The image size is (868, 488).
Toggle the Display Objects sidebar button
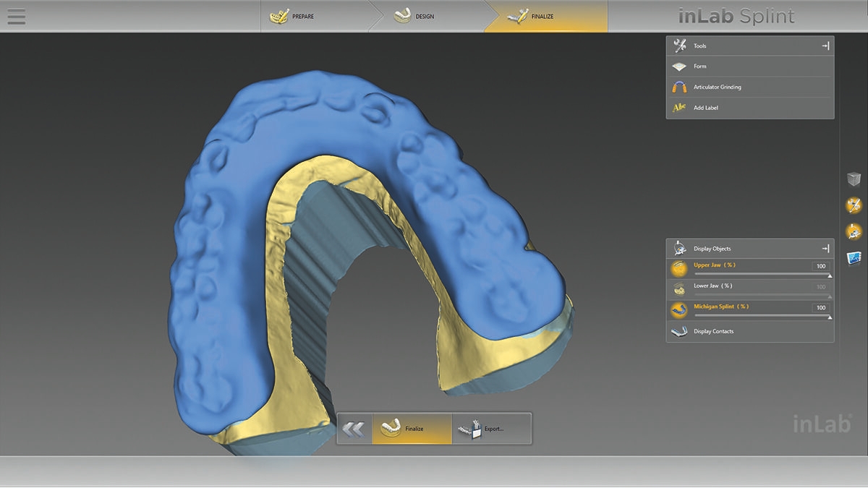[x=854, y=231]
